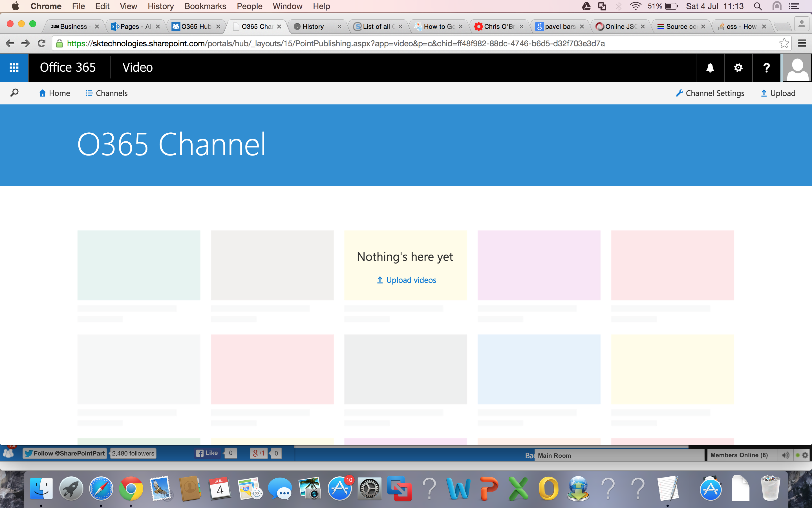Switch to the List of all tab
This screenshot has width=812, height=508.
(378, 27)
